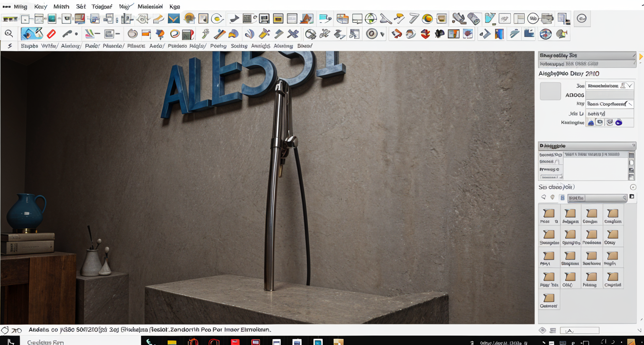
Task: Select the red eraser tool
Action: pyautogui.click(x=51, y=34)
